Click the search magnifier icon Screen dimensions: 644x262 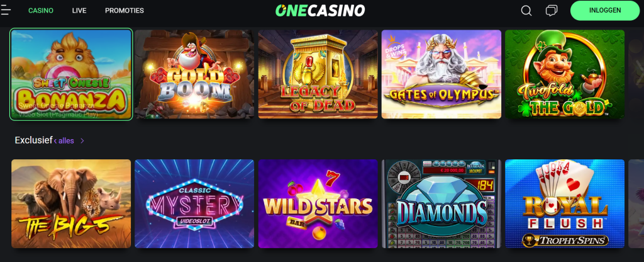(526, 11)
